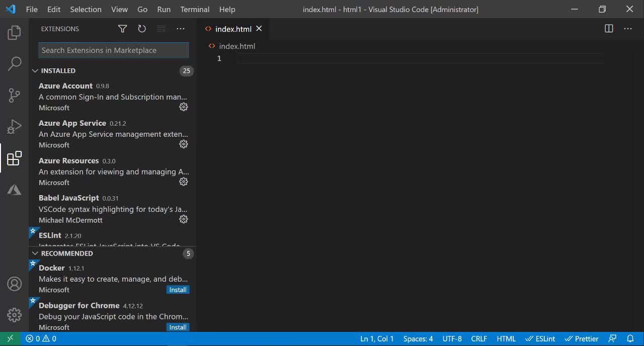This screenshot has height=346, width=644.
Task: Click the filter extensions funnel icon
Action: pyautogui.click(x=122, y=29)
